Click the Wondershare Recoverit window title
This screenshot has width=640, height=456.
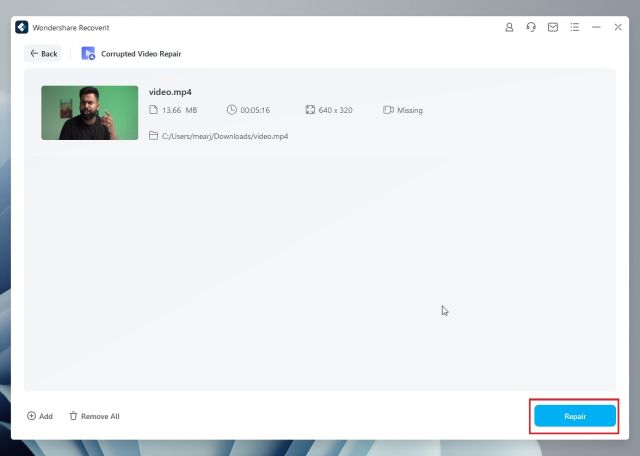pos(71,28)
